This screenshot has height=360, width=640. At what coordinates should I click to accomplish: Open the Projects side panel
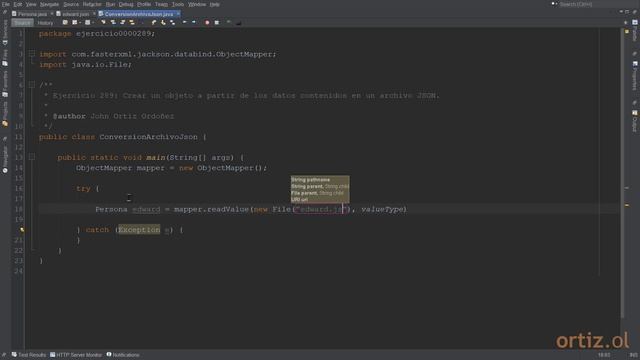5,114
